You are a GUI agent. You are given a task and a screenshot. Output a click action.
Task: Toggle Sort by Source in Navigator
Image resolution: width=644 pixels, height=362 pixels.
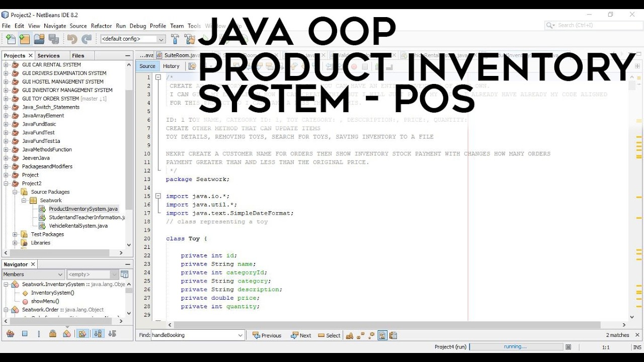(x=112, y=333)
